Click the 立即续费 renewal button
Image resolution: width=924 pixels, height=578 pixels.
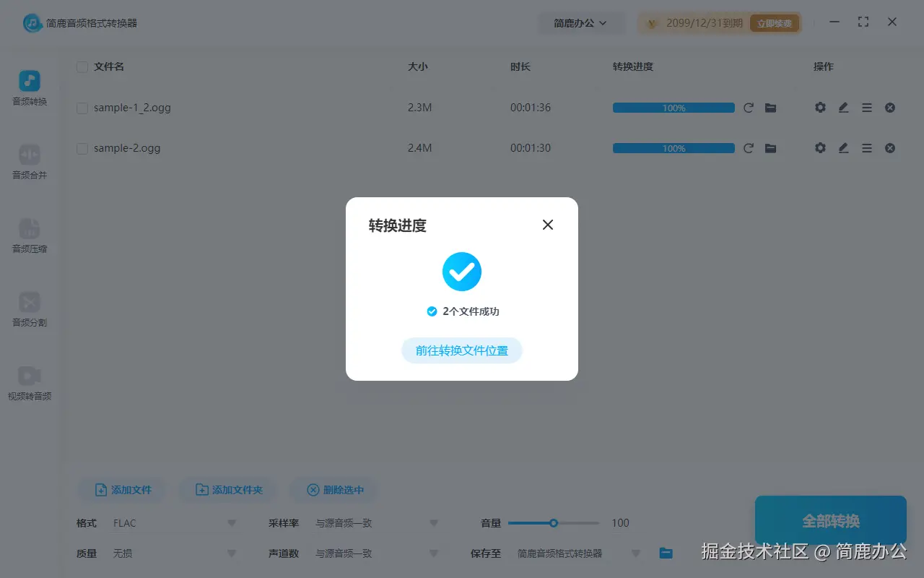[775, 22]
